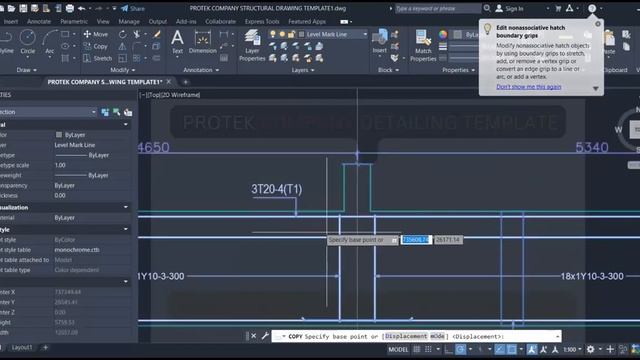Open the 1:100 annotation scale dropdown
The height and width of the screenshot is (360, 640).
tap(572, 349)
